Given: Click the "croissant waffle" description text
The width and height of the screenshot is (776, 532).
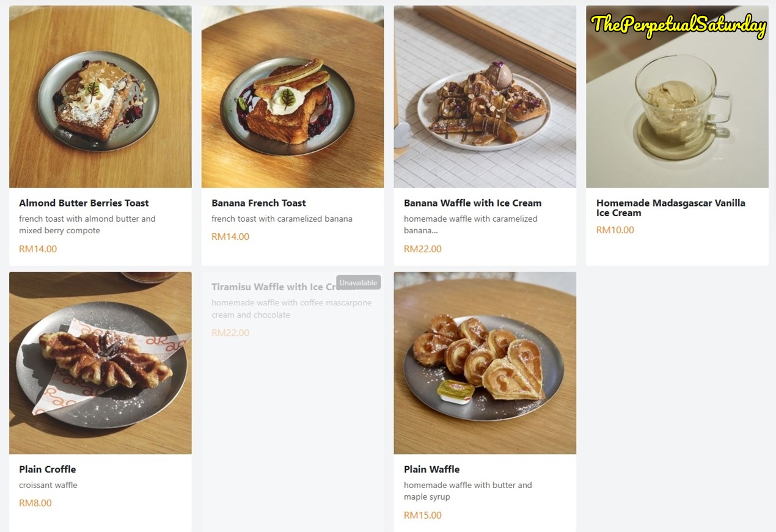Looking at the screenshot, I should point(48,485).
